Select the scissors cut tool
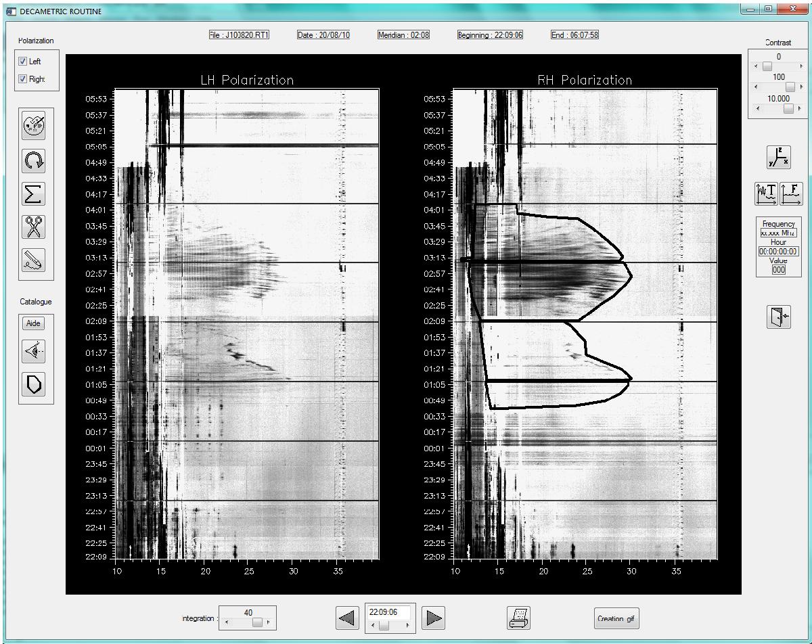Viewport: 812px width, 644px height. click(x=34, y=227)
